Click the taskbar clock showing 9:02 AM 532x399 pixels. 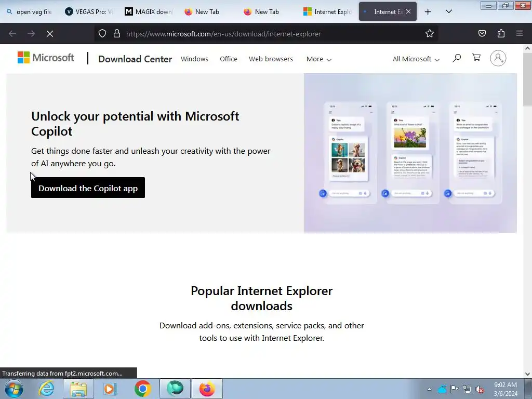click(x=506, y=389)
